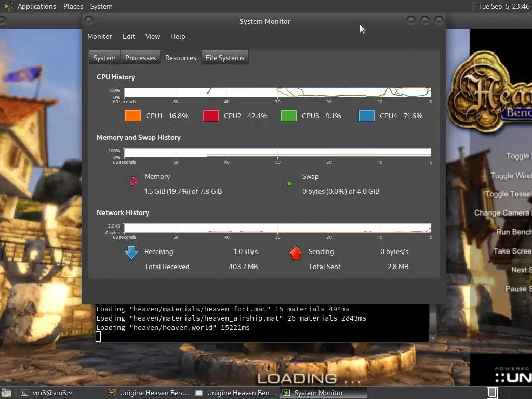Click the workspace switcher in bottom panel
Image resolution: width=532 pixels, height=399 pixels.
pos(492,393)
